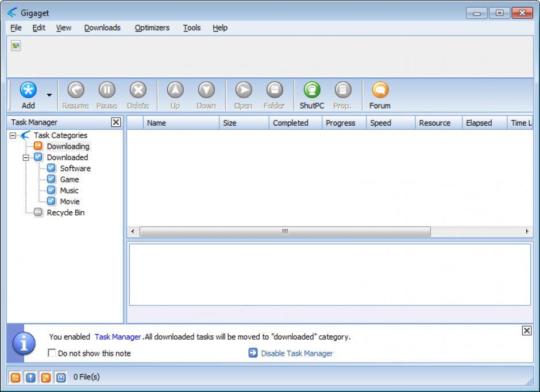This screenshot has width=540, height=392.
Task: Select the Downloaded category
Action: 68,157
